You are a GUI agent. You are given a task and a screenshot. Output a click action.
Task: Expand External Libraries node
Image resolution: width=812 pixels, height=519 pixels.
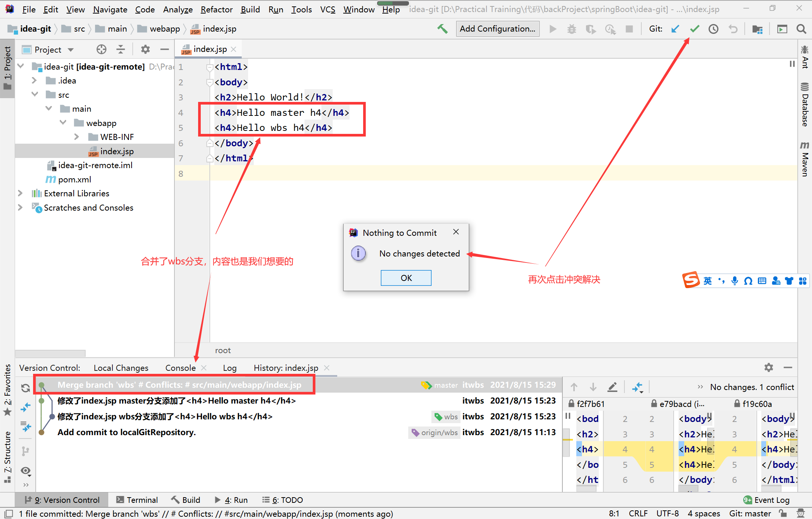[x=20, y=193]
